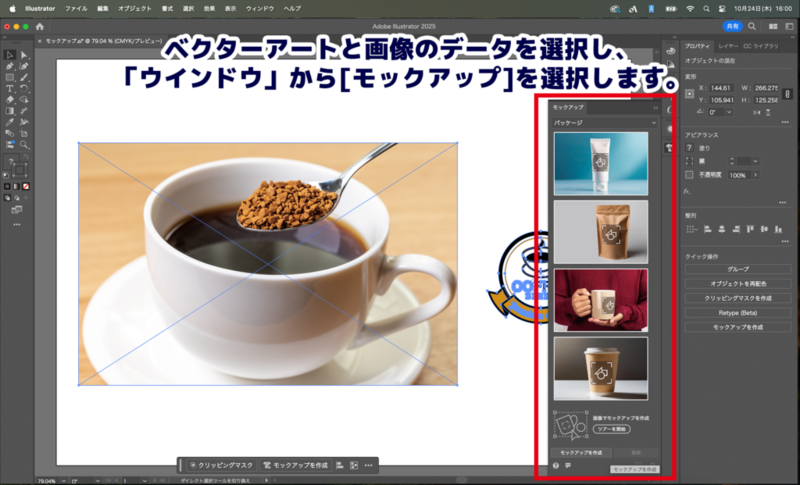Open Edit Toolbar three-dots in tools panel
The image size is (800, 485).
coord(17,224)
